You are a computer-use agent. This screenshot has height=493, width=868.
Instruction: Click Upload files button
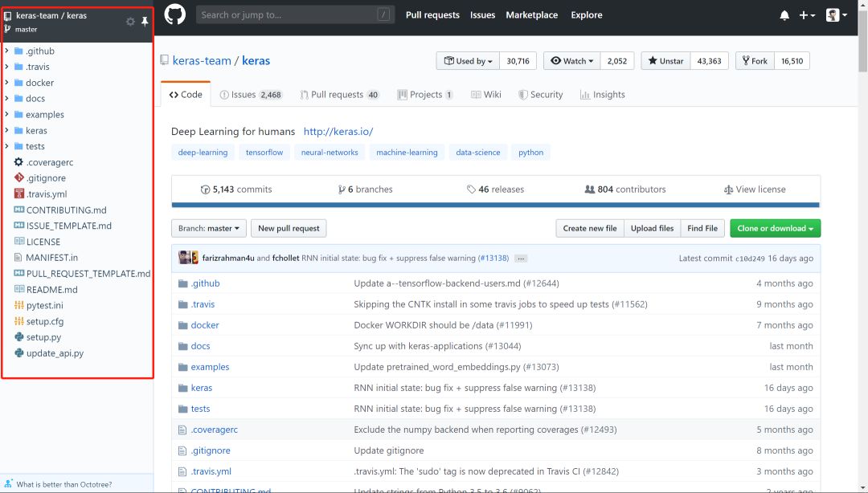(652, 229)
